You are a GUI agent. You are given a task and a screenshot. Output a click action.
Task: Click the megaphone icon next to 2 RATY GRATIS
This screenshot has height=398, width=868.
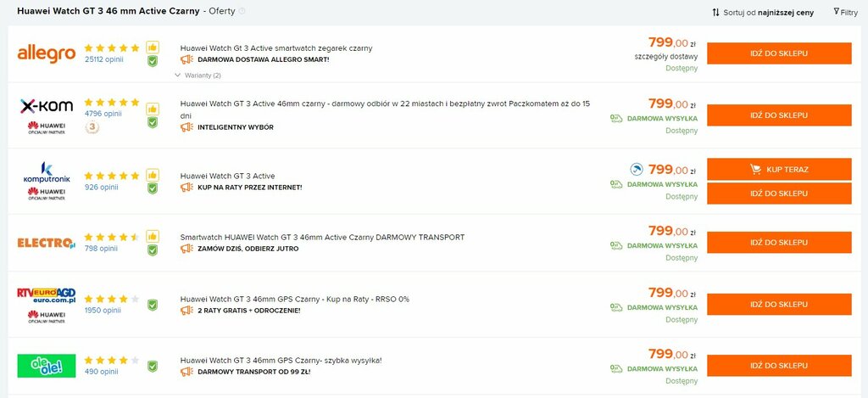(186, 311)
